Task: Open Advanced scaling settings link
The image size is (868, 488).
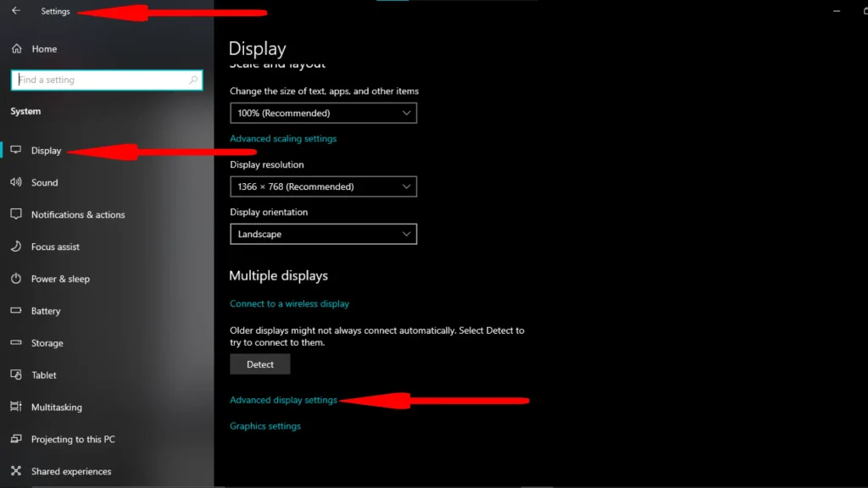Action: pos(283,139)
